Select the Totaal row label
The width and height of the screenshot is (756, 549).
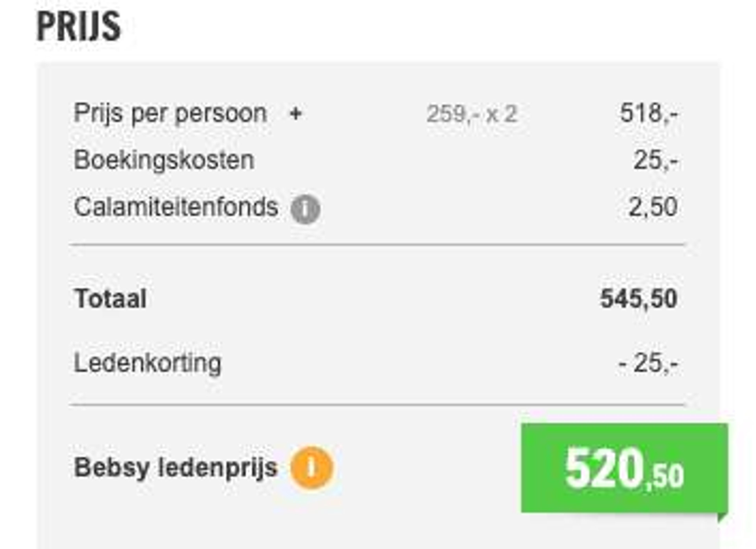coord(110,298)
